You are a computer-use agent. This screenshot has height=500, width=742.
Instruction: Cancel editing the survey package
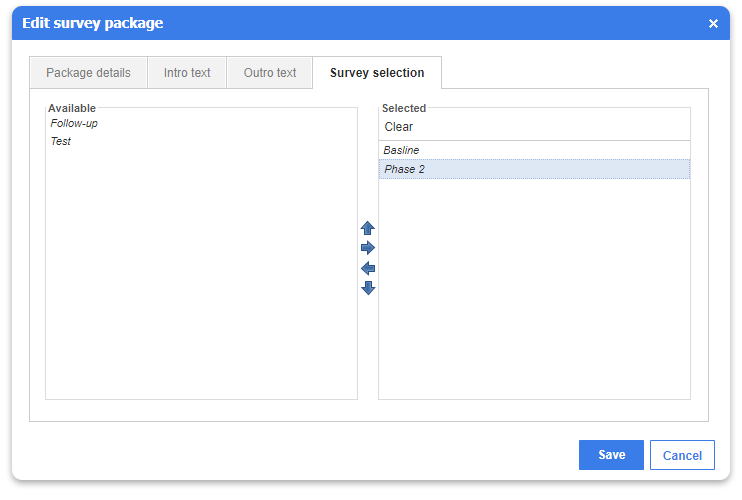click(x=682, y=455)
